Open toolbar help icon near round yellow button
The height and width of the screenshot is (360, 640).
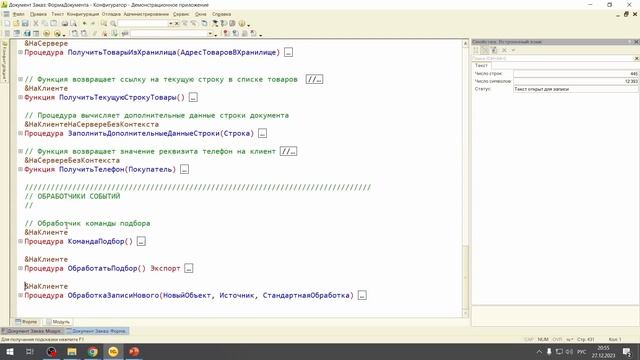(242, 24)
